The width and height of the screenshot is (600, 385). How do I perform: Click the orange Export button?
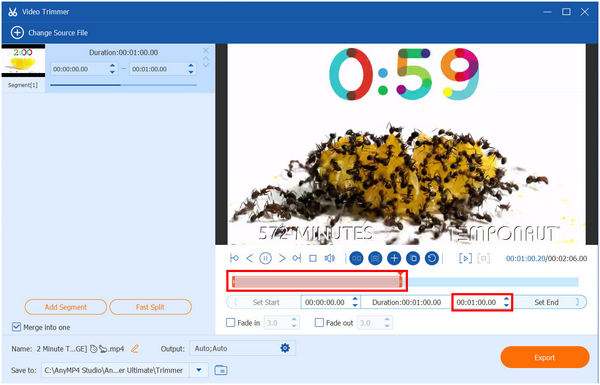coord(545,357)
